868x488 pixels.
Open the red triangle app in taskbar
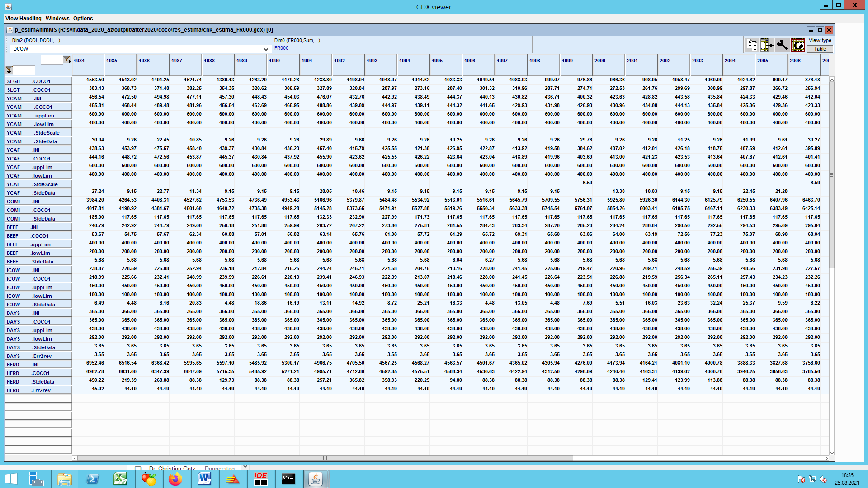point(232,479)
